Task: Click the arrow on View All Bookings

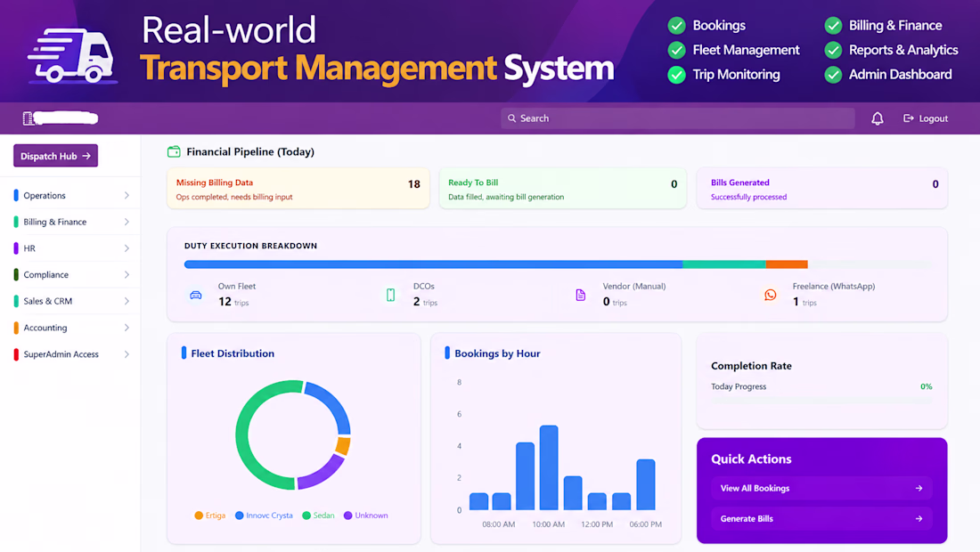Action: [x=919, y=488]
